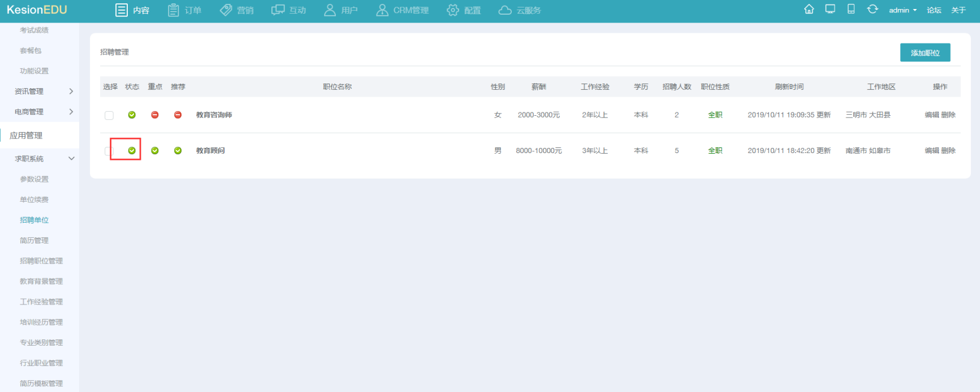Toggle status icon for 教育咨询师 row
Screen dimensions: 980x392
tap(132, 115)
